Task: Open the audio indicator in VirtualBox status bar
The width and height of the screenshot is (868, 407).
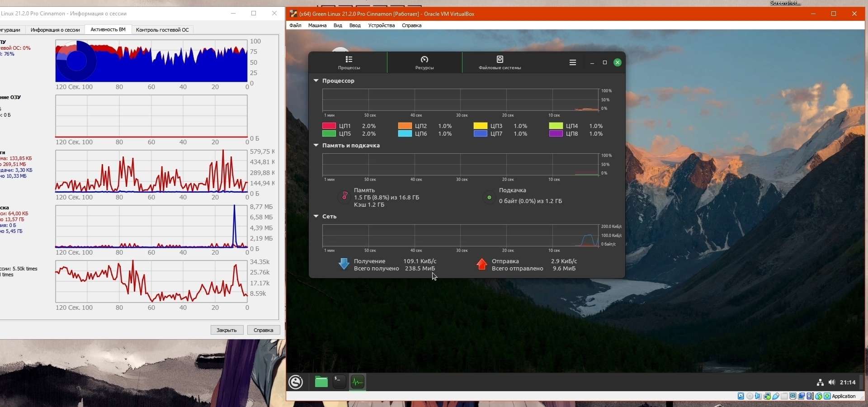Action: coord(759,396)
